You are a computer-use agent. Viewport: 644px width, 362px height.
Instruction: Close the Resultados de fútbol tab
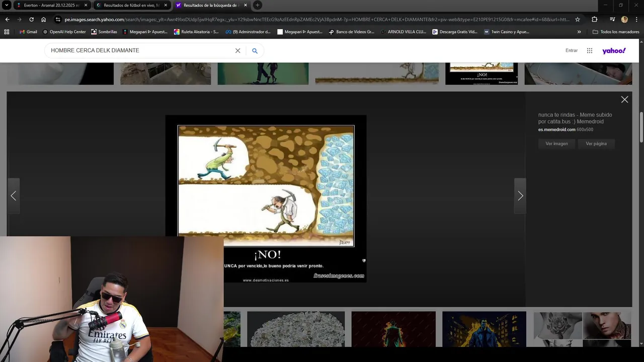click(166, 5)
